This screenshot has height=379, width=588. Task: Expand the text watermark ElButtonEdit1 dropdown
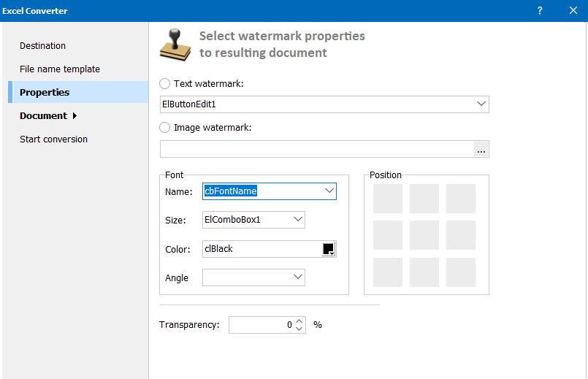[x=481, y=104]
